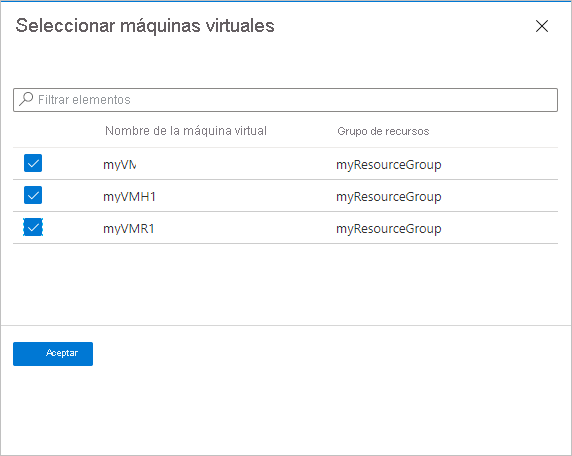Click the magnifier search icon

pyautogui.click(x=26, y=99)
